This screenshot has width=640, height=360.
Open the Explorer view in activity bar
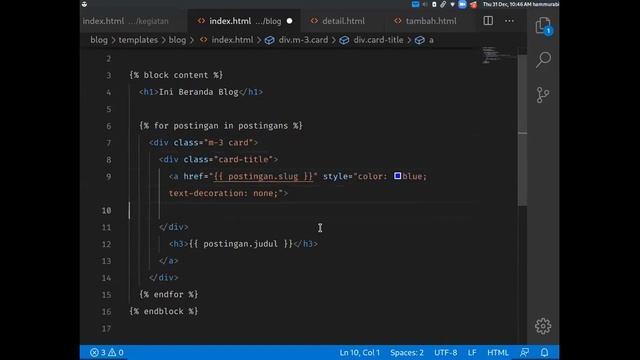[x=543, y=26]
